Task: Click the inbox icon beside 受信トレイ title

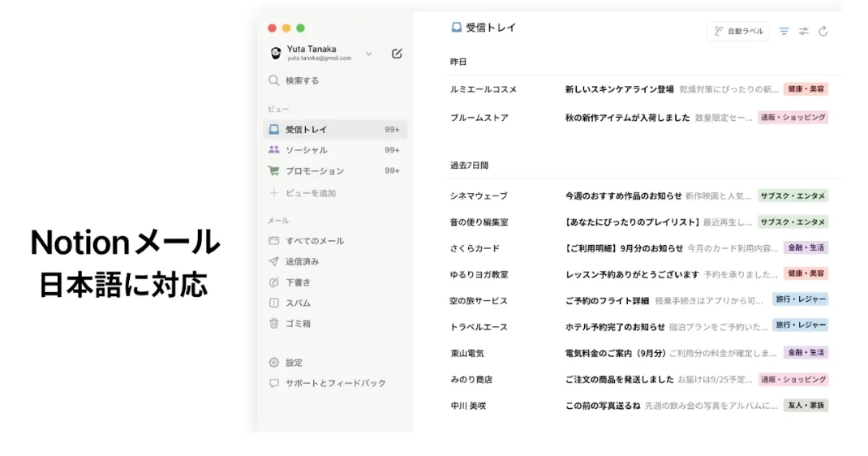Action: [456, 27]
